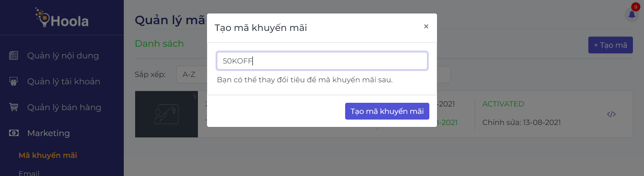This screenshot has width=644, height=176.
Task: Go to the Quản lý tài khoản label
Action: click(64, 81)
